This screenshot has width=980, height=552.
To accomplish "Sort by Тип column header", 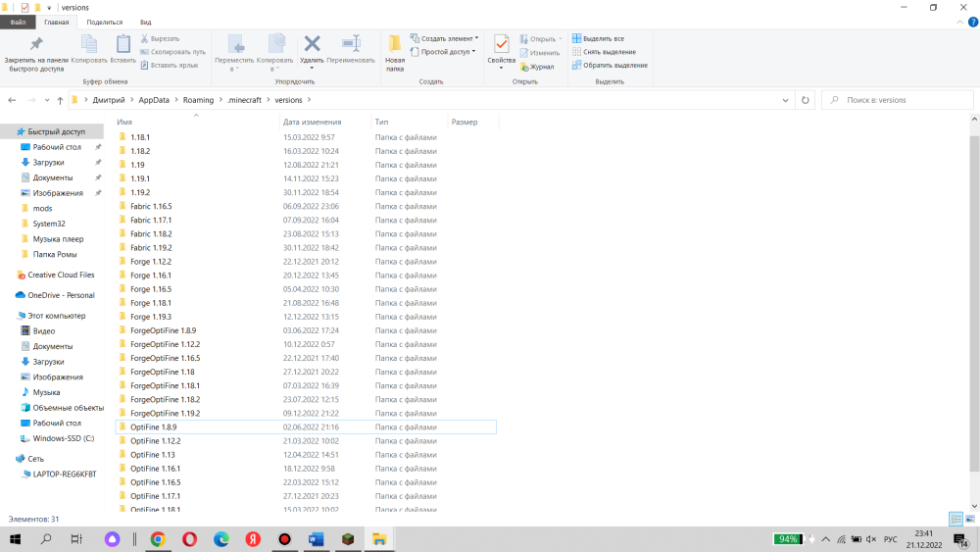I will [x=381, y=122].
